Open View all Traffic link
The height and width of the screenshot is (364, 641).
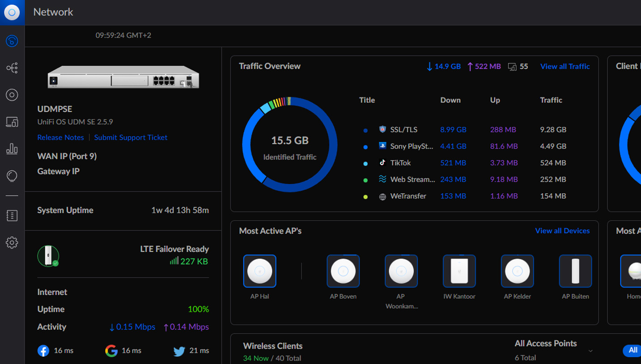pyautogui.click(x=565, y=66)
